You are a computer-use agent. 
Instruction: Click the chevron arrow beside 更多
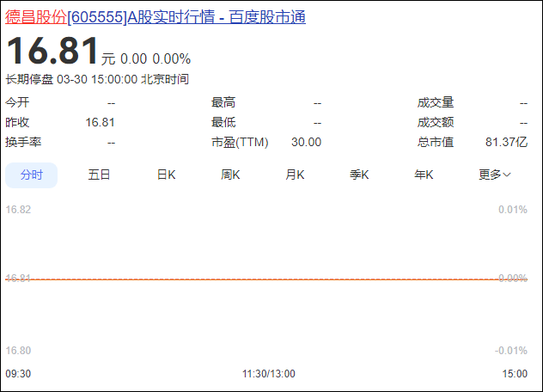click(507, 175)
